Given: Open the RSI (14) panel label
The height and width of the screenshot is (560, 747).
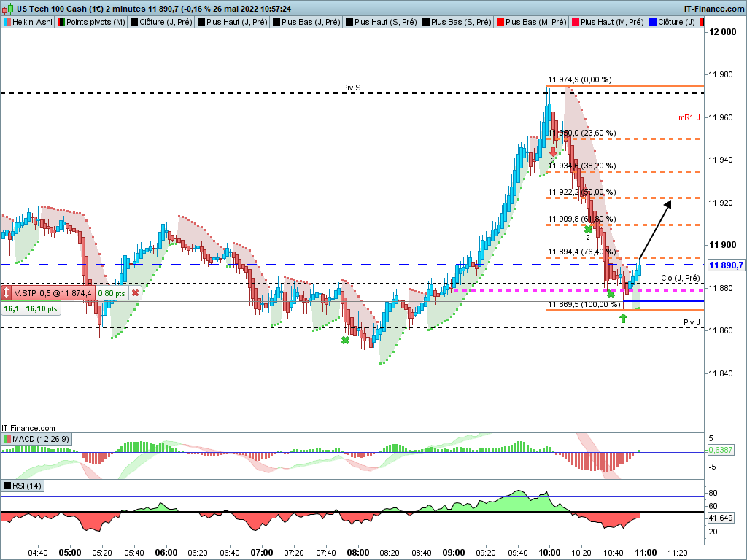Looking at the screenshot, I should pos(27,486).
